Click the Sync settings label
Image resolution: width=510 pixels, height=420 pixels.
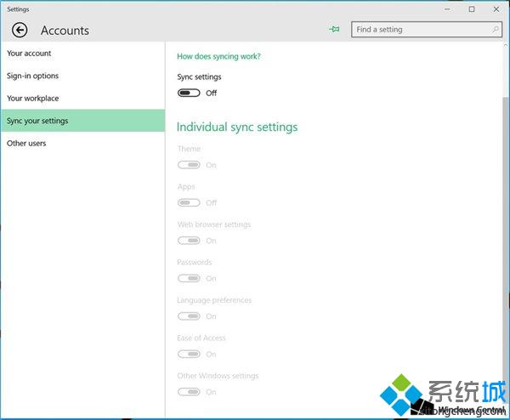click(199, 77)
